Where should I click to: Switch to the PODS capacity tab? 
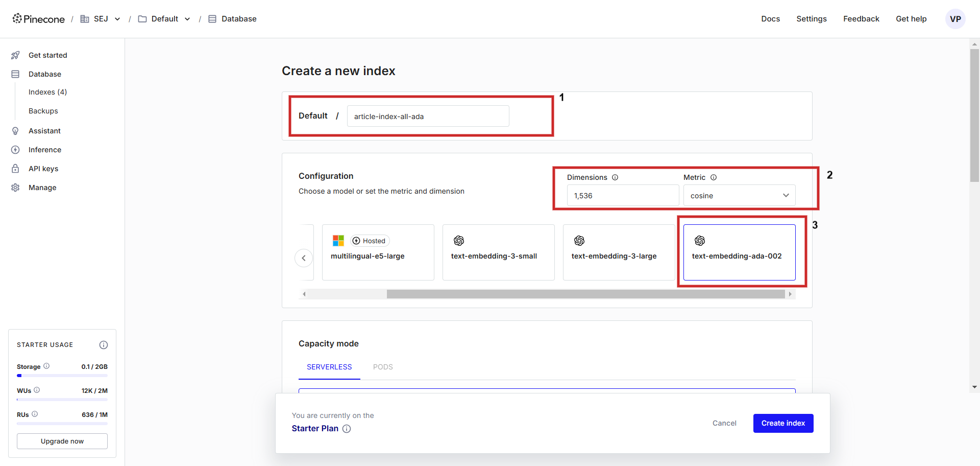click(x=383, y=367)
